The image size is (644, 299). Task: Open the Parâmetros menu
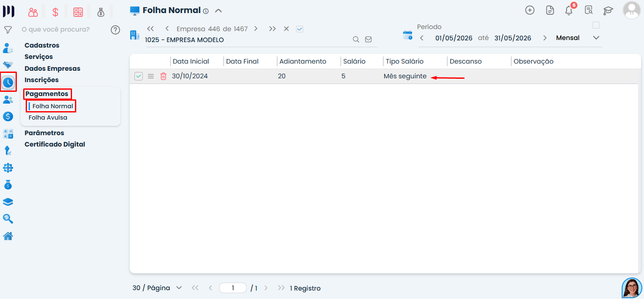click(x=44, y=133)
